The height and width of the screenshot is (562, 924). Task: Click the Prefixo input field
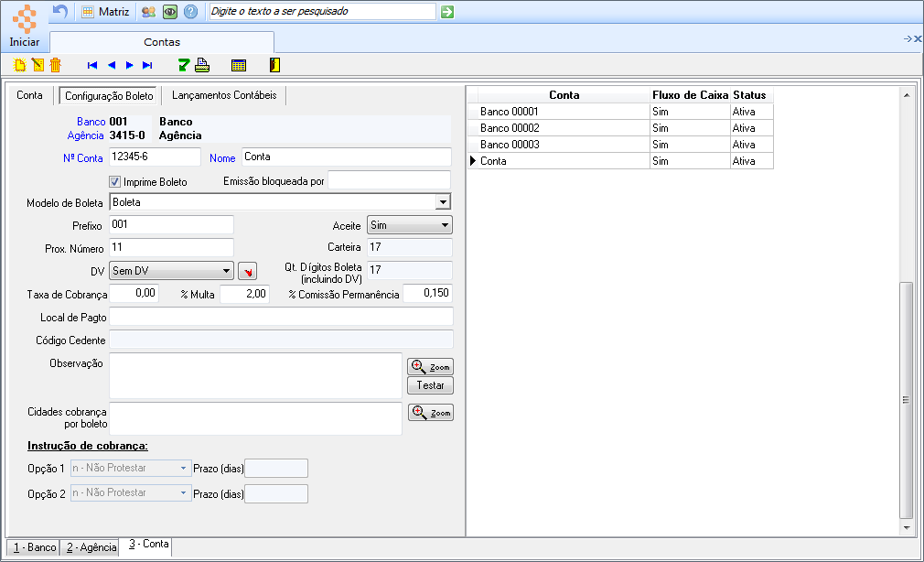click(x=171, y=224)
